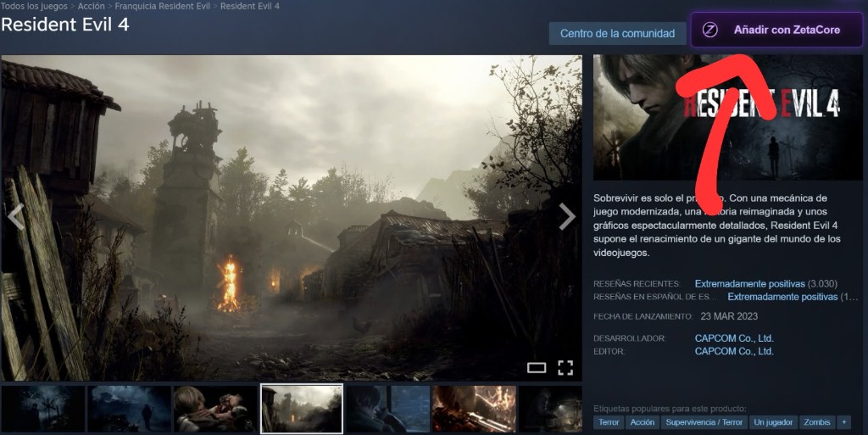Open developer CAPCOM Co., Ltd. link
The height and width of the screenshot is (435, 868).
point(734,338)
